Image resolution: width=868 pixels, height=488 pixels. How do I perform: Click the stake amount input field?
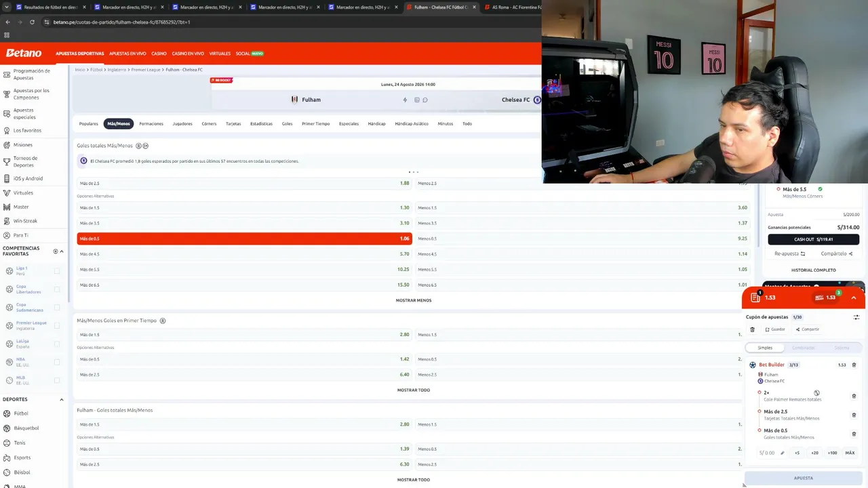tap(767, 453)
